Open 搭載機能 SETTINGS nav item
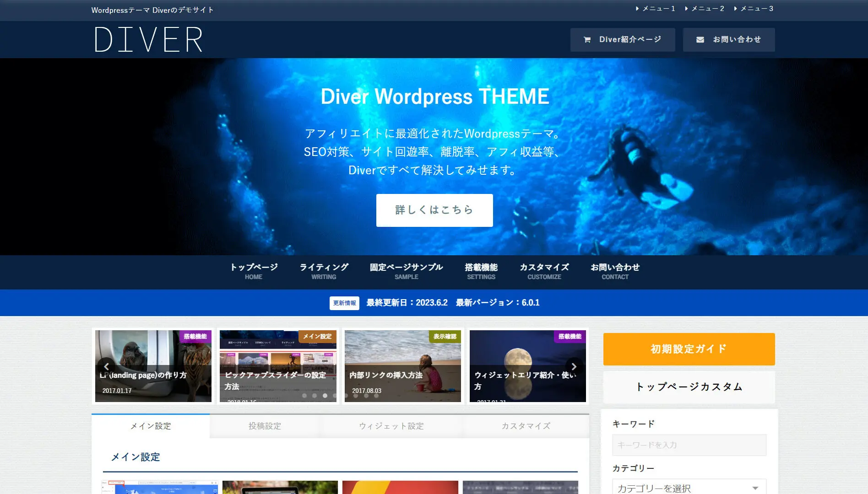The width and height of the screenshot is (868, 494). (x=481, y=271)
